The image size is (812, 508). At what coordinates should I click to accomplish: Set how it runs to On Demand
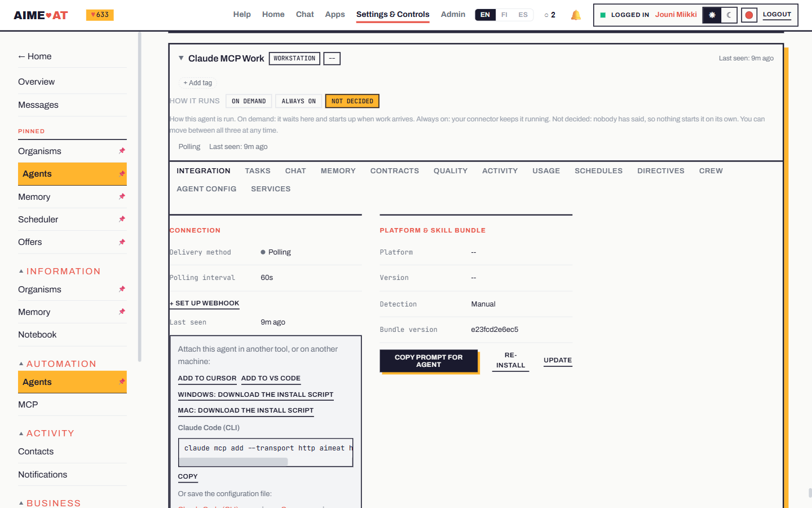point(249,101)
